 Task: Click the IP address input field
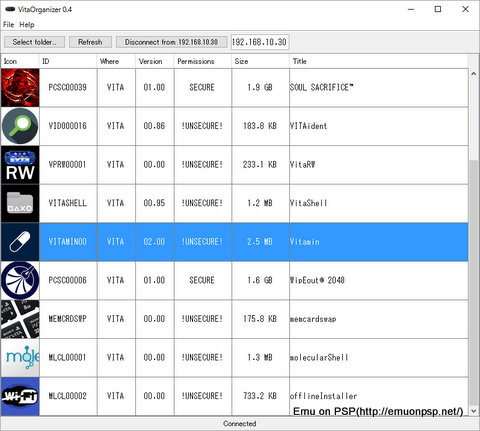(x=260, y=42)
